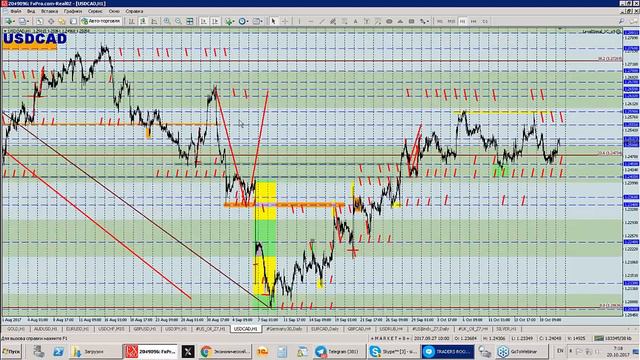
Task: Switch timeframe to H1
Action: (x=462, y=21)
